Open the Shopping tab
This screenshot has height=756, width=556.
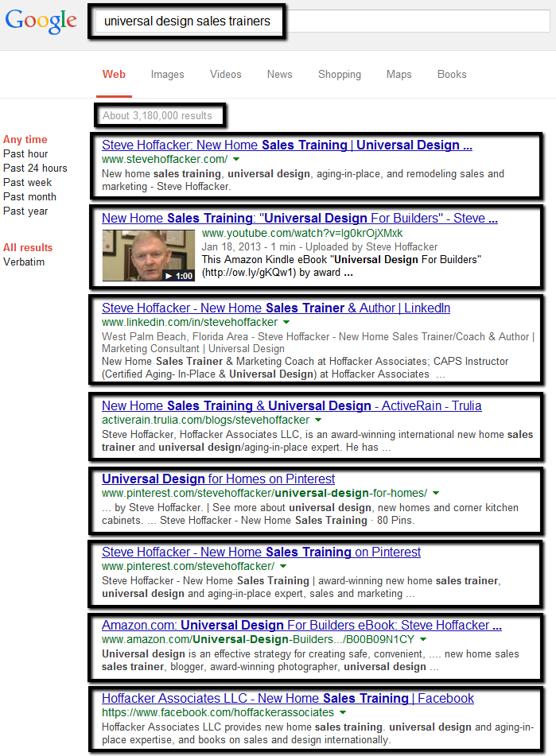pyautogui.click(x=340, y=74)
